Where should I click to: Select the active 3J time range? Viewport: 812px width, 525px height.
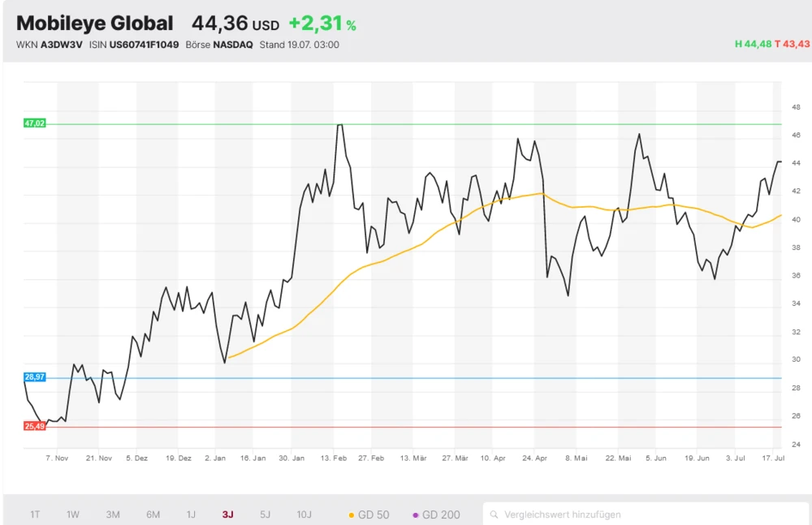228,514
